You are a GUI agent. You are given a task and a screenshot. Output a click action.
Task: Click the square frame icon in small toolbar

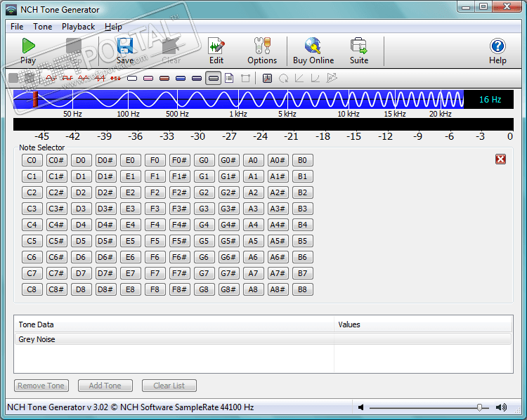pos(246,78)
